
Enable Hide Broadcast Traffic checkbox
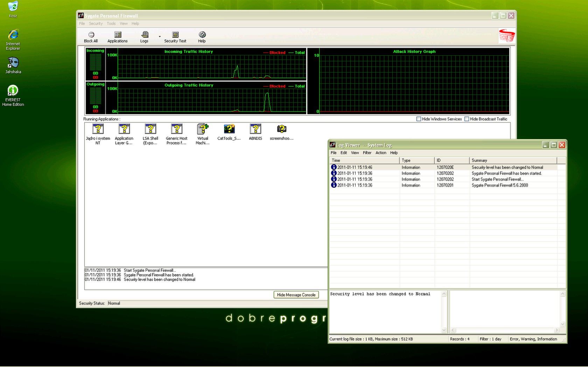coord(467,119)
